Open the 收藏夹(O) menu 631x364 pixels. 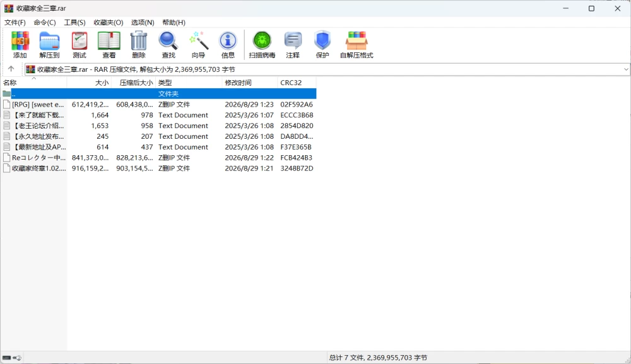[109, 23]
